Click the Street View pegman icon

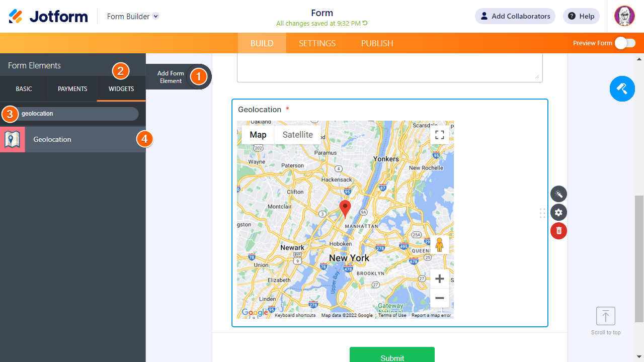click(439, 245)
